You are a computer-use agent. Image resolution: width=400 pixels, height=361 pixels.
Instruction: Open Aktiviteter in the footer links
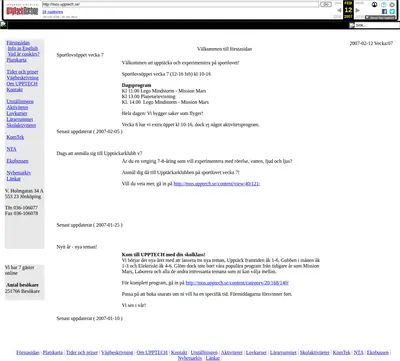[x=232, y=352]
